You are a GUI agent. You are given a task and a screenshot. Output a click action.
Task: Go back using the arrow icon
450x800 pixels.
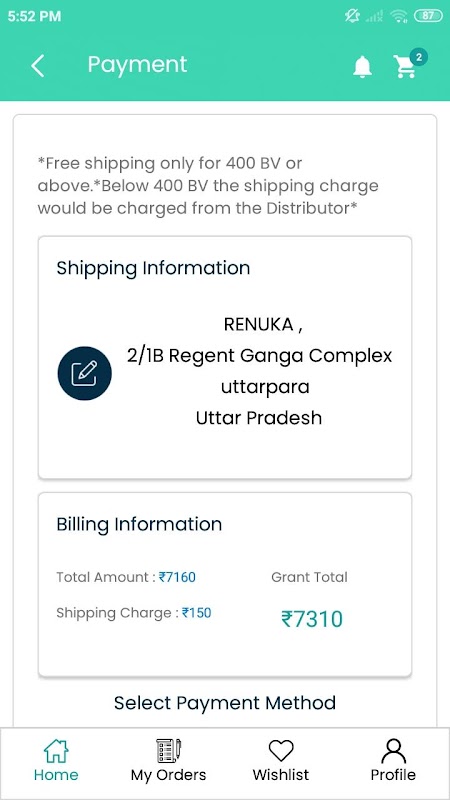pos(38,66)
